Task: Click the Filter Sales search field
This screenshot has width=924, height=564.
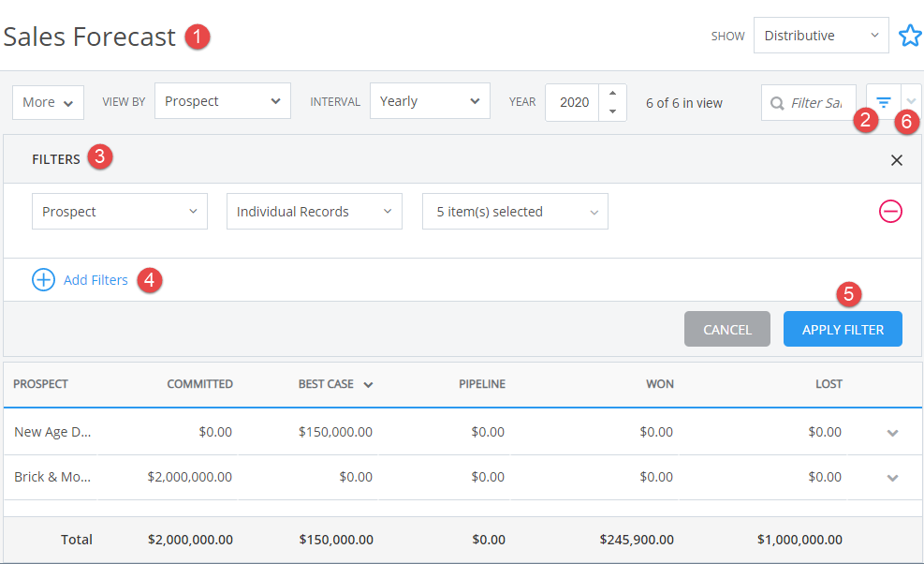Action: pos(809,103)
